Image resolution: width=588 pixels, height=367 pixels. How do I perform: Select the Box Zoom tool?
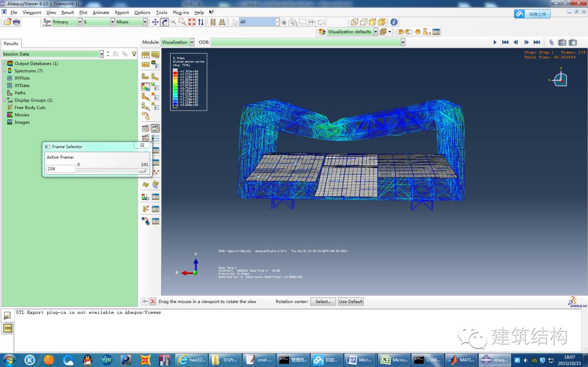coord(182,22)
